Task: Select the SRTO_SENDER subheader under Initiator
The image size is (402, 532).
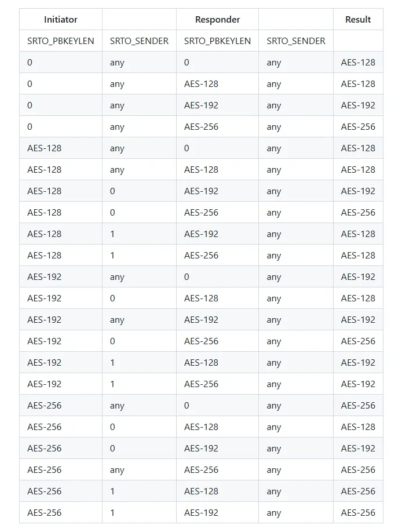Action: pos(139,41)
